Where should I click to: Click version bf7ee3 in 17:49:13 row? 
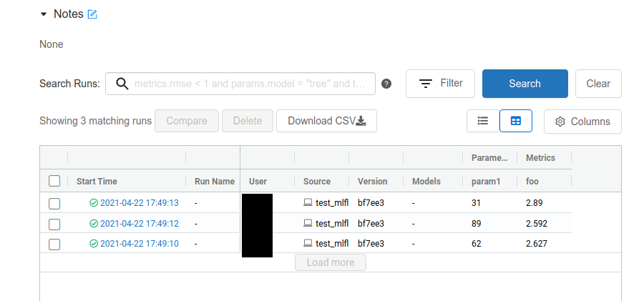tap(371, 203)
